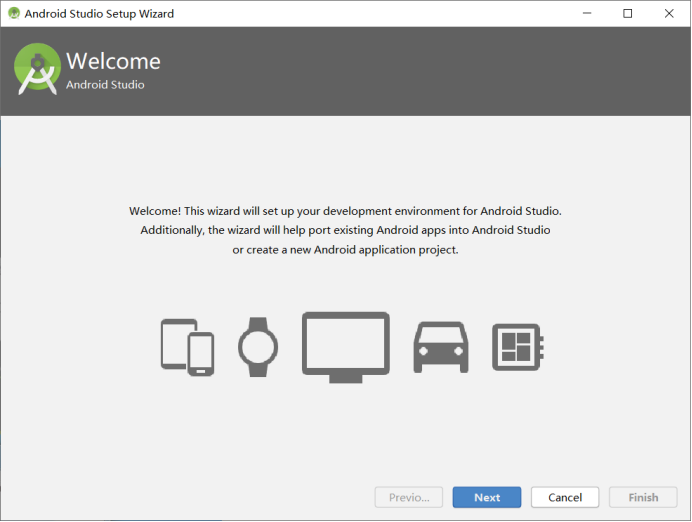
Task: Click the disabled Previous button
Action: pyautogui.click(x=409, y=497)
